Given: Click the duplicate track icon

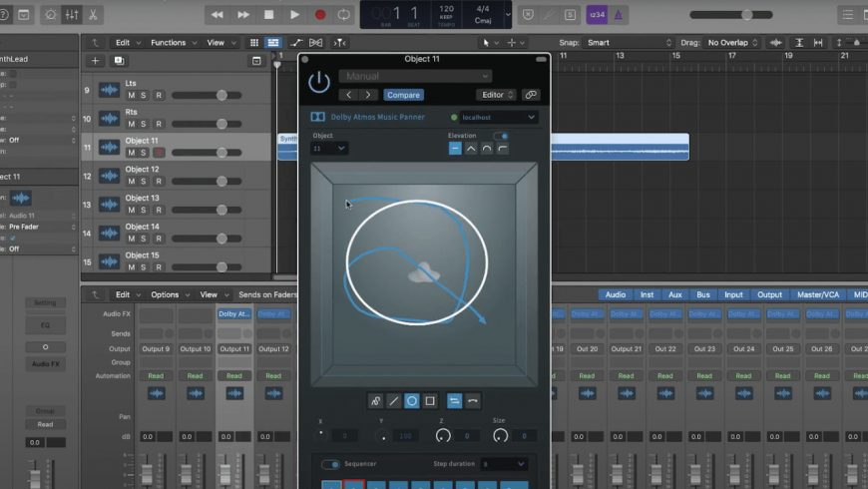Looking at the screenshot, I should pyautogui.click(x=119, y=60).
